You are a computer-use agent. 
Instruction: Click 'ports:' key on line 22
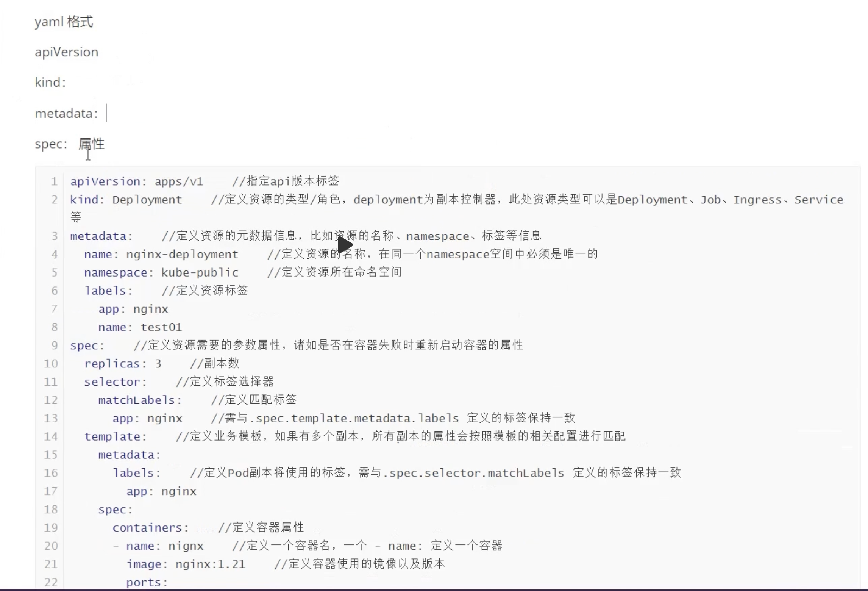[x=147, y=582]
